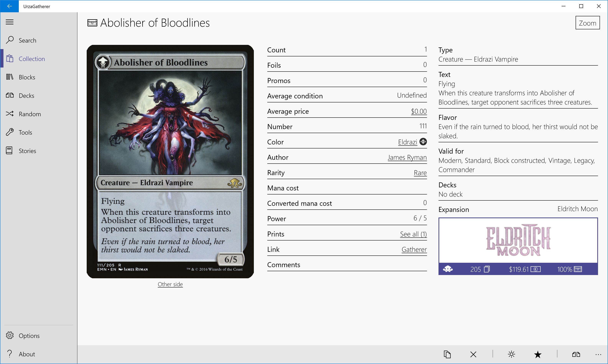Minimize the UrzaGatherer window

point(563,6)
